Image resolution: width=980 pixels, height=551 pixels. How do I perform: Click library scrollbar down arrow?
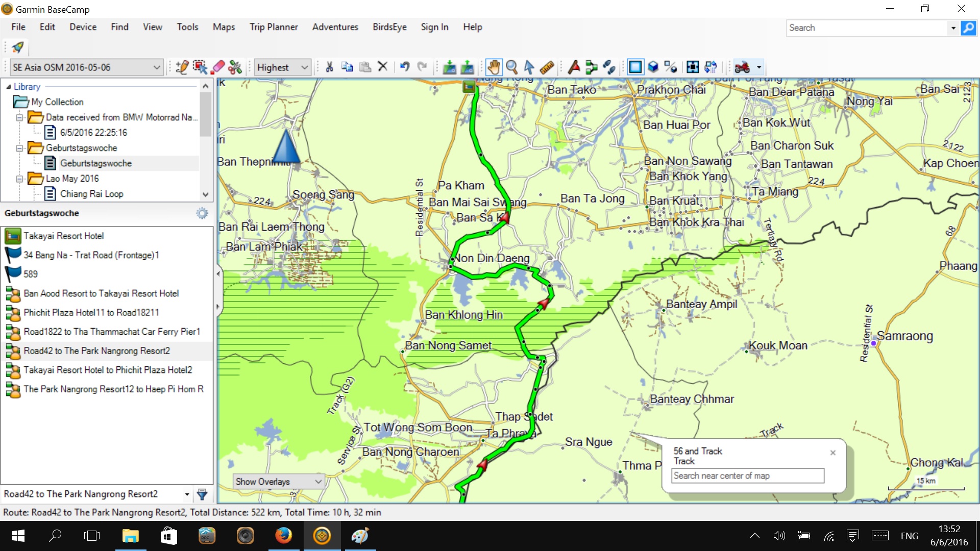[x=205, y=194]
